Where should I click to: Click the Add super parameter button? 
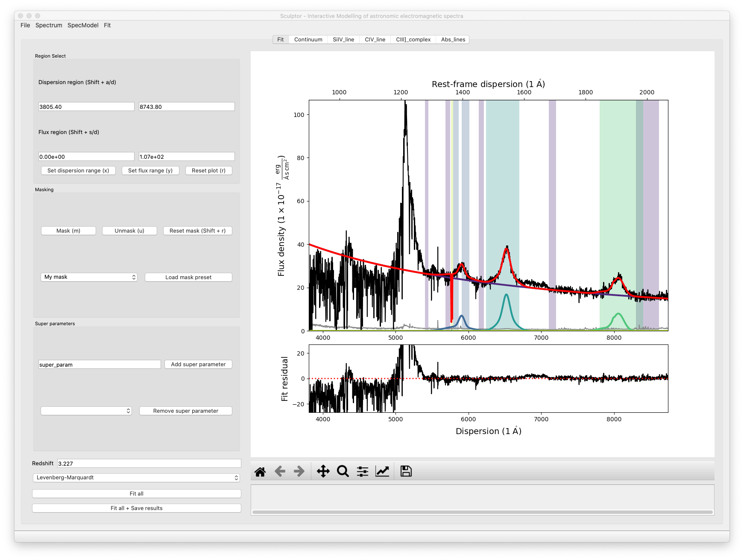pyautogui.click(x=198, y=365)
